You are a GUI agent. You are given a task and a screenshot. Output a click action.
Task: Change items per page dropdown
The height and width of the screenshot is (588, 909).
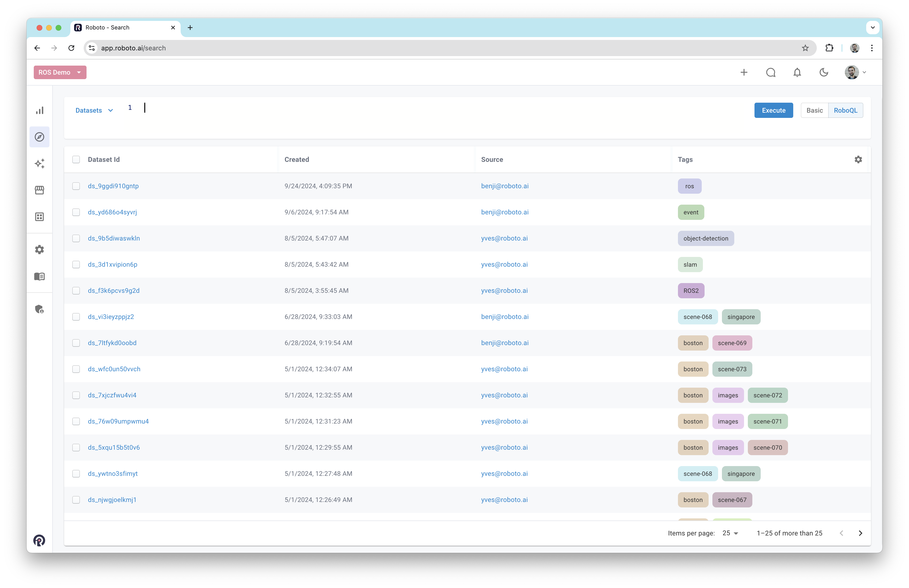[730, 533]
